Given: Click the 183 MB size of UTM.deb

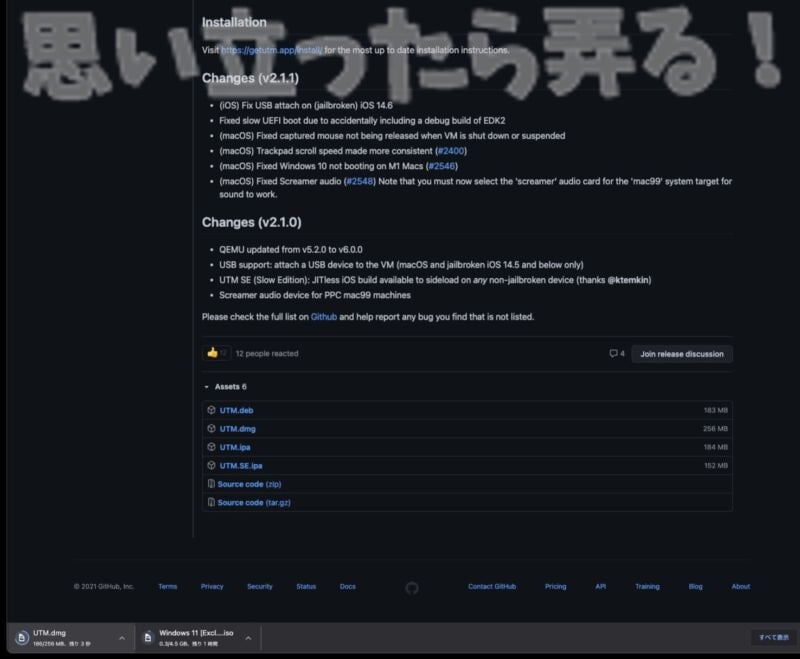Looking at the screenshot, I should tap(716, 410).
